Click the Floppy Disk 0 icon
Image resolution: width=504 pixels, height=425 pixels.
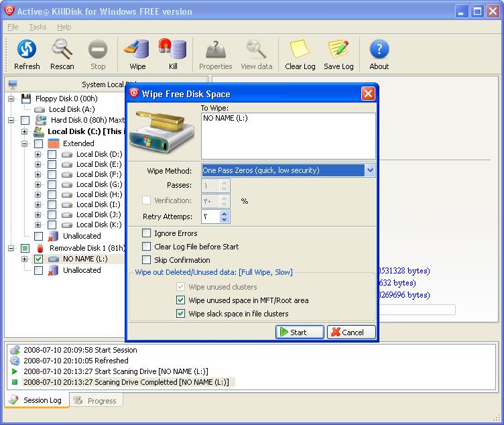tap(26, 99)
